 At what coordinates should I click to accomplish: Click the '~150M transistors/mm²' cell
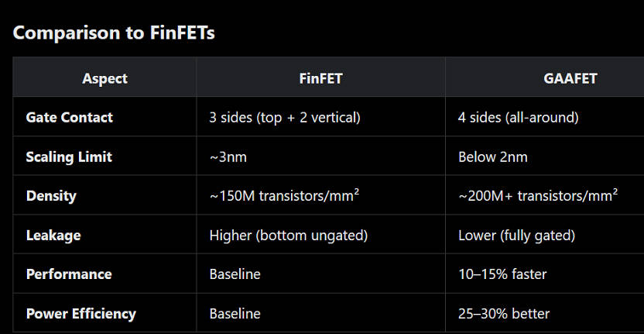point(284,195)
